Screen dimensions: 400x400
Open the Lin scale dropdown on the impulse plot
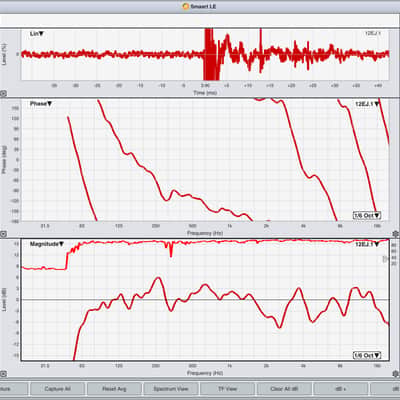pyautogui.click(x=37, y=34)
